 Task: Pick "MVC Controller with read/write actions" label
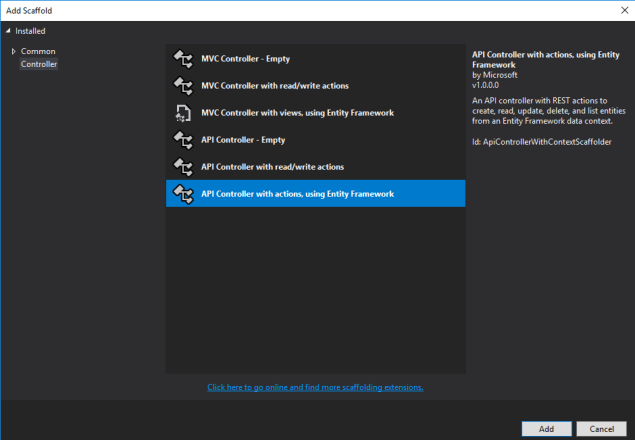point(275,86)
